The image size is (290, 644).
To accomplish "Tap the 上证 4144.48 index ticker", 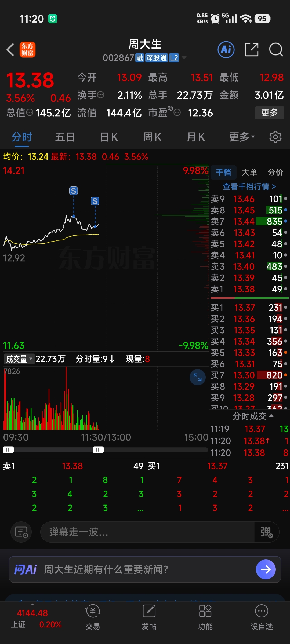I will click(x=36, y=619).
